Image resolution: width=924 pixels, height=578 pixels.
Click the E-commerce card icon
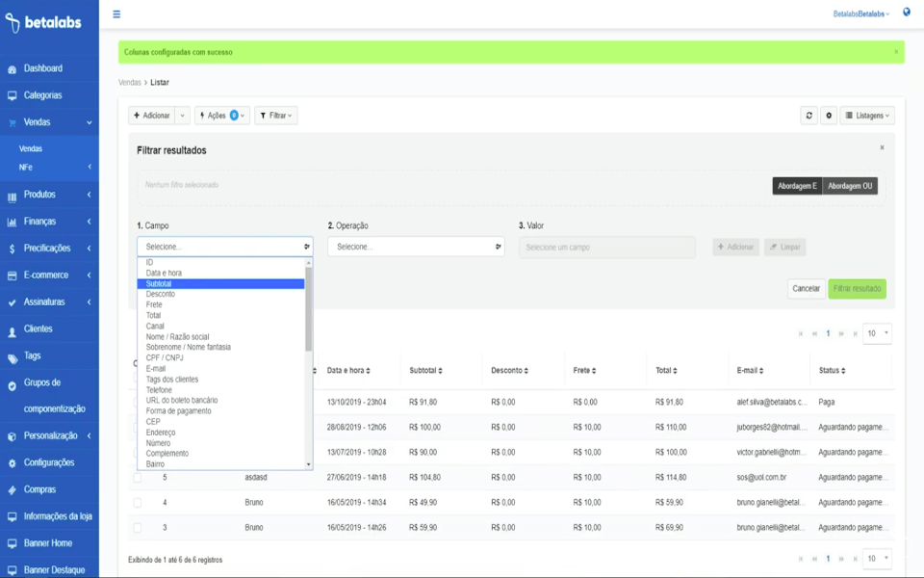(12, 276)
